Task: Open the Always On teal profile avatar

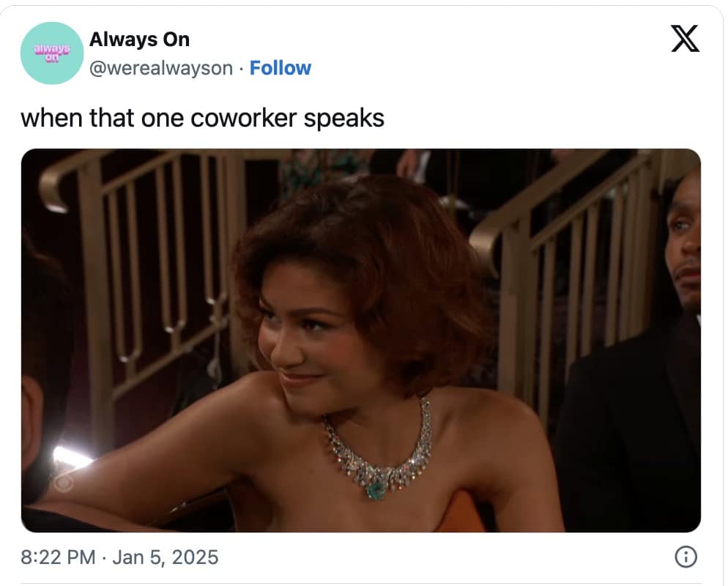Action: pyautogui.click(x=52, y=53)
